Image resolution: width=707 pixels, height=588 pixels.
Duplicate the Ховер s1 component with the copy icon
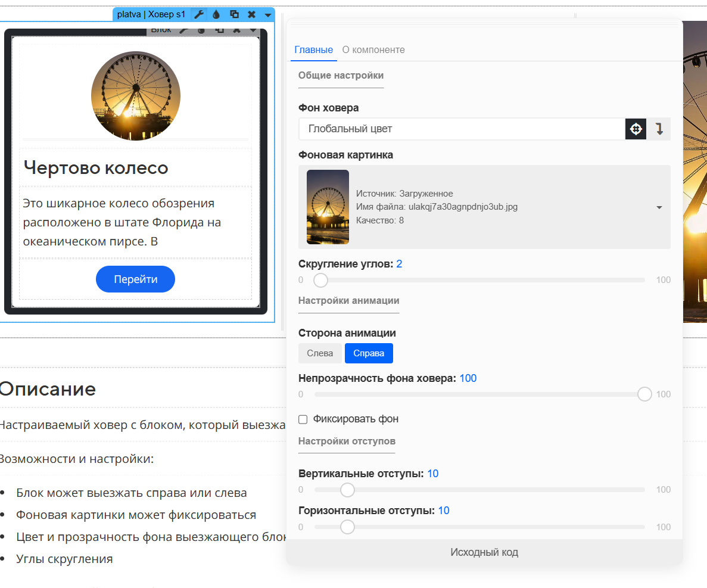coord(234,14)
